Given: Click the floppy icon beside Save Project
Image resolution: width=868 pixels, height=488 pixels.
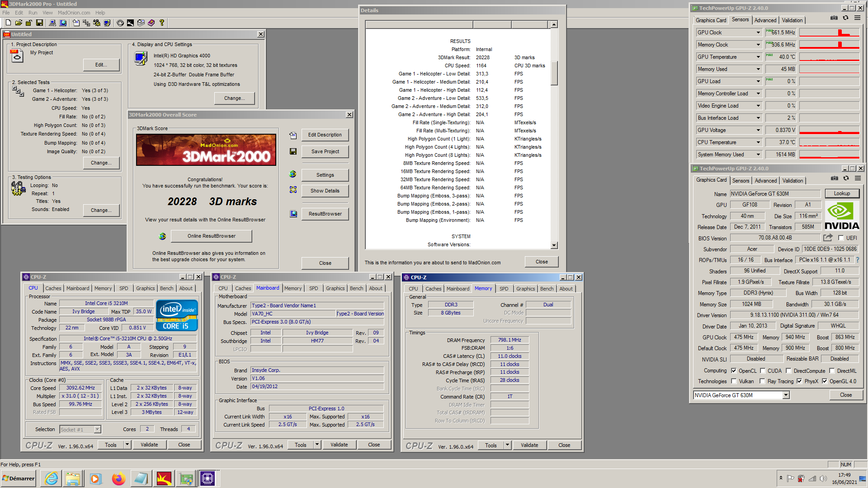Looking at the screenshot, I should click(293, 151).
